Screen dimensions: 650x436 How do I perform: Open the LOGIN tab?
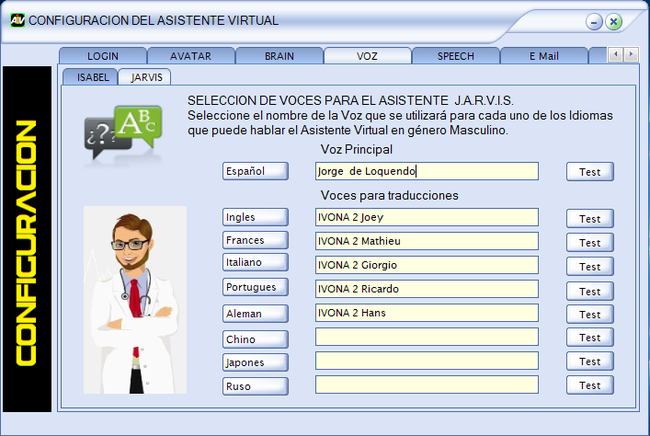(103, 56)
